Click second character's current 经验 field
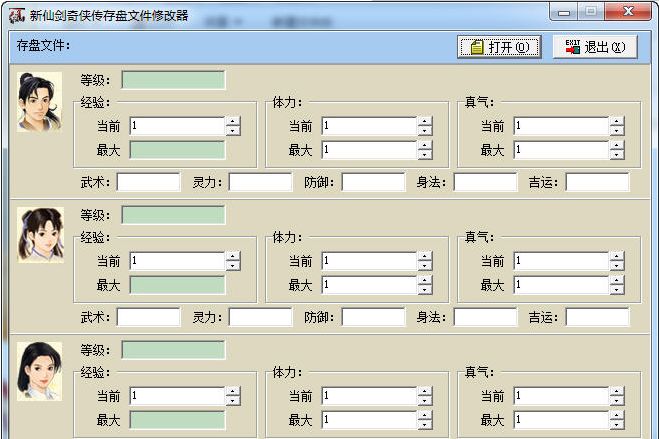The height and width of the screenshot is (439, 659). tap(177, 261)
